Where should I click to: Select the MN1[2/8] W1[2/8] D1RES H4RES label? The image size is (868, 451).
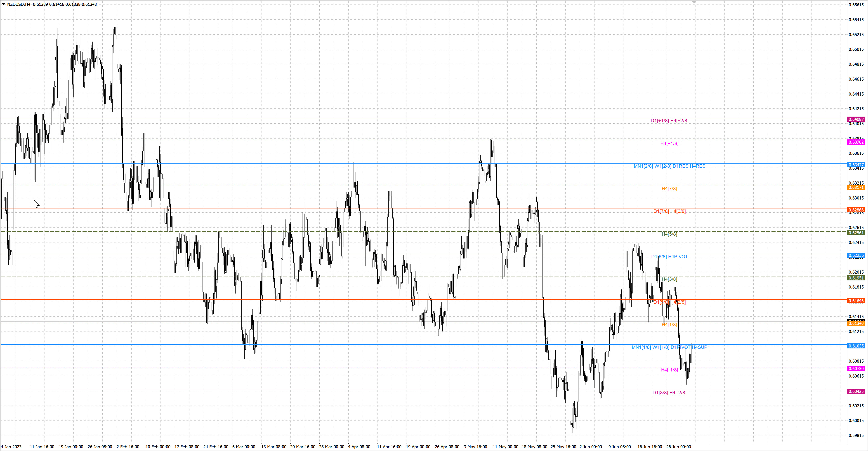[x=670, y=166]
